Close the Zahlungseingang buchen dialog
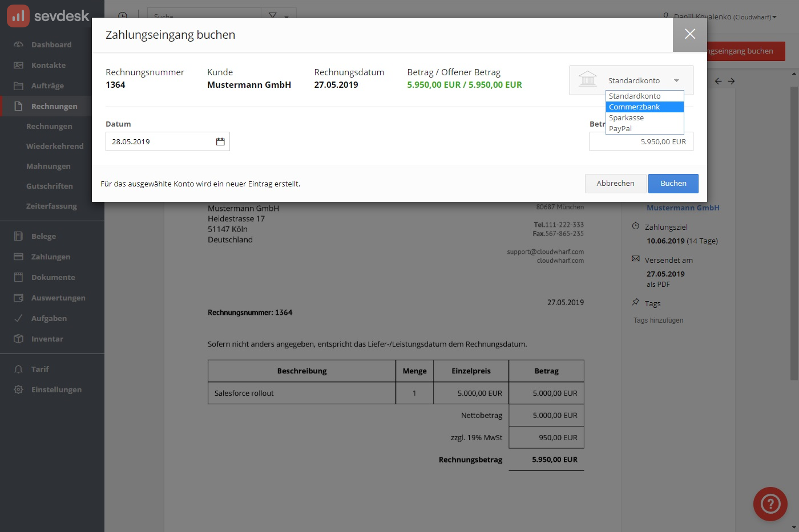The width and height of the screenshot is (799, 532). click(690, 34)
